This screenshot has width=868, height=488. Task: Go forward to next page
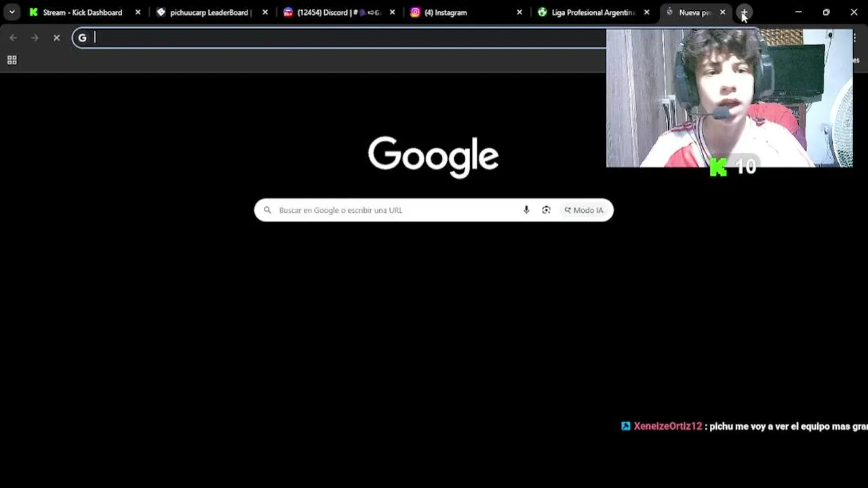pos(35,38)
